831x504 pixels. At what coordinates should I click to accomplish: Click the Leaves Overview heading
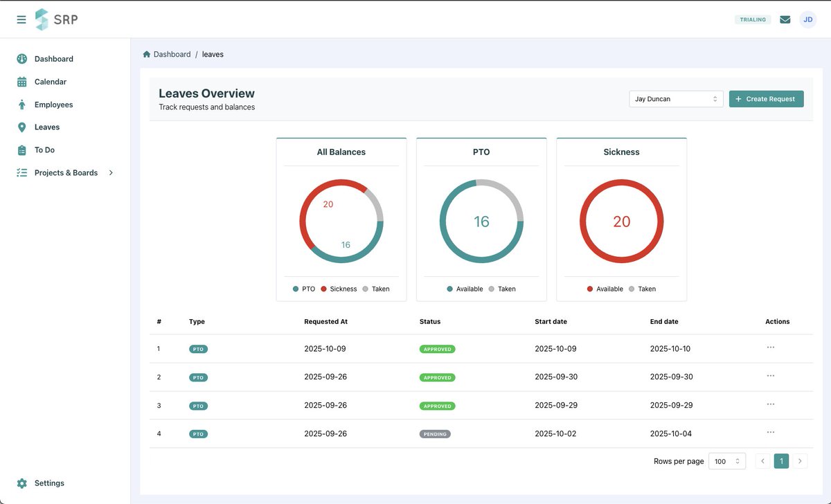pos(206,93)
